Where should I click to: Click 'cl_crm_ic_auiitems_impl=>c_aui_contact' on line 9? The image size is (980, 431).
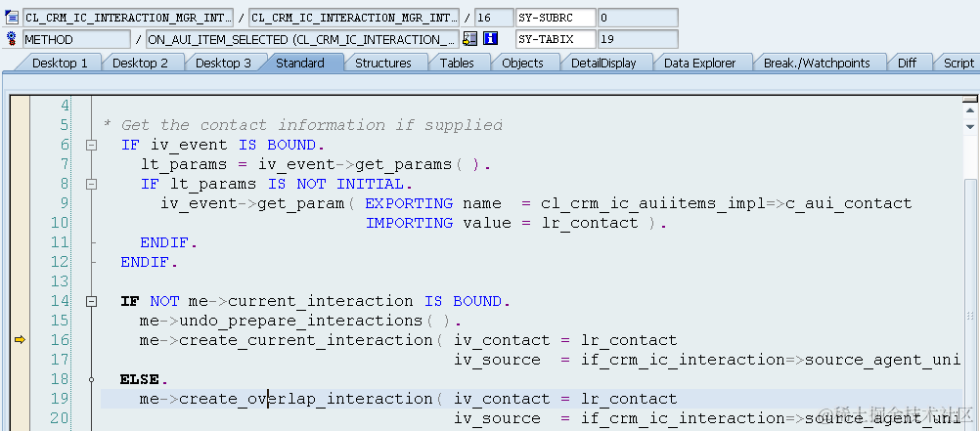tap(727, 203)
